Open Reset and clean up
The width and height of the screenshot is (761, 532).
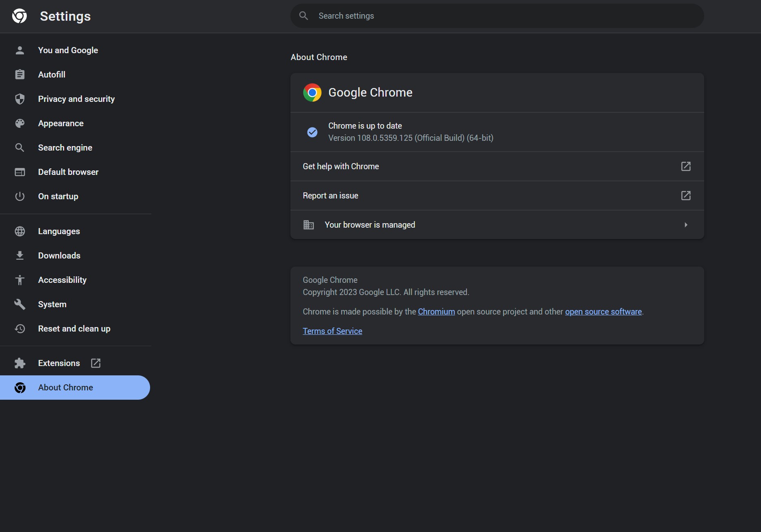(x=75, y=329)
